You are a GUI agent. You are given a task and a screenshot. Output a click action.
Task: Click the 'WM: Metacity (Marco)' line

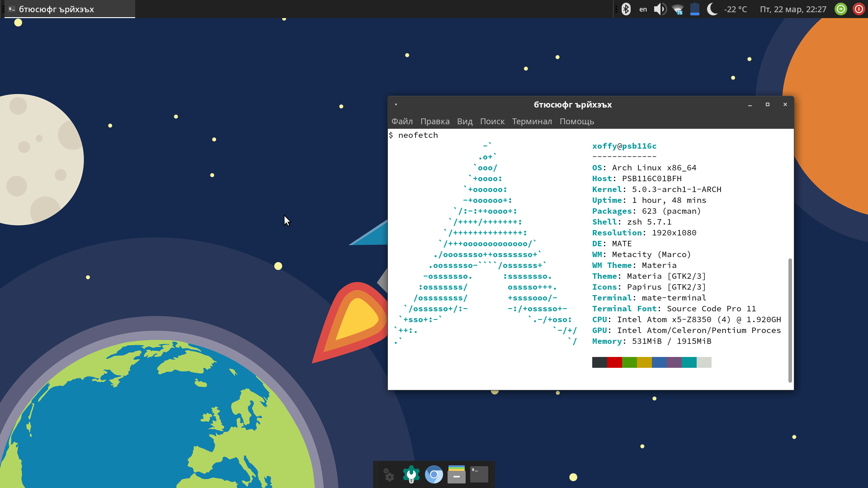tap(642, 254)
